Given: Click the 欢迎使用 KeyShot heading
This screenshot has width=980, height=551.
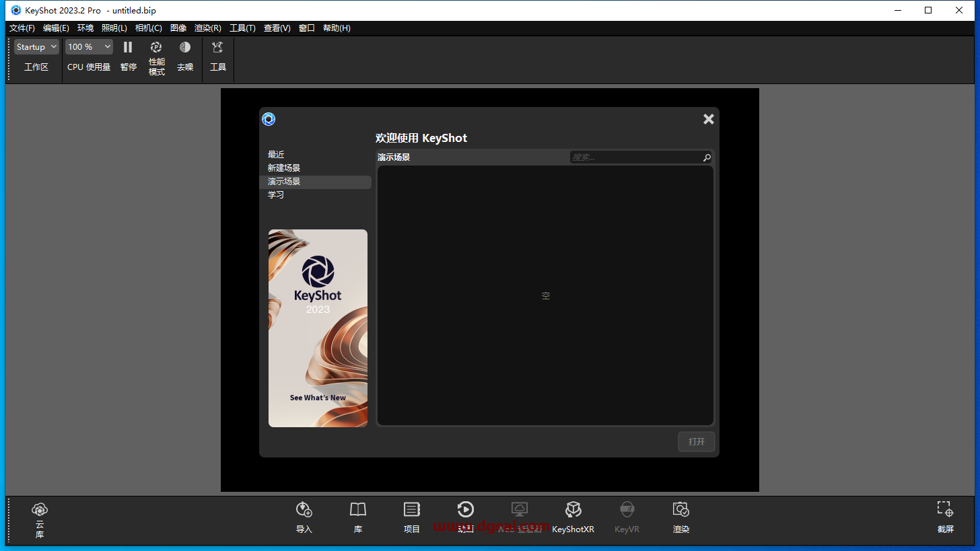Looking at the screenshot, I should (421, 138).
